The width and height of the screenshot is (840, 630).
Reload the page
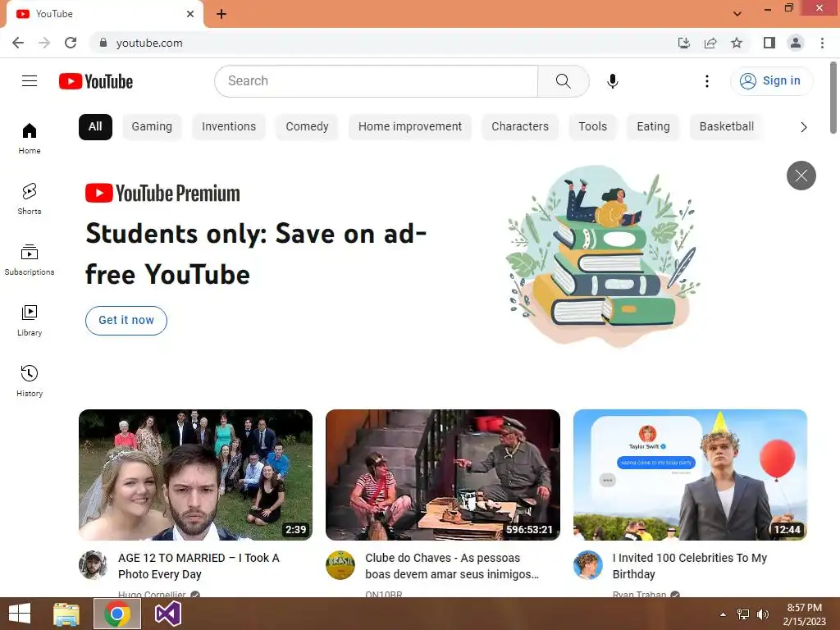(x=71, y=43)
